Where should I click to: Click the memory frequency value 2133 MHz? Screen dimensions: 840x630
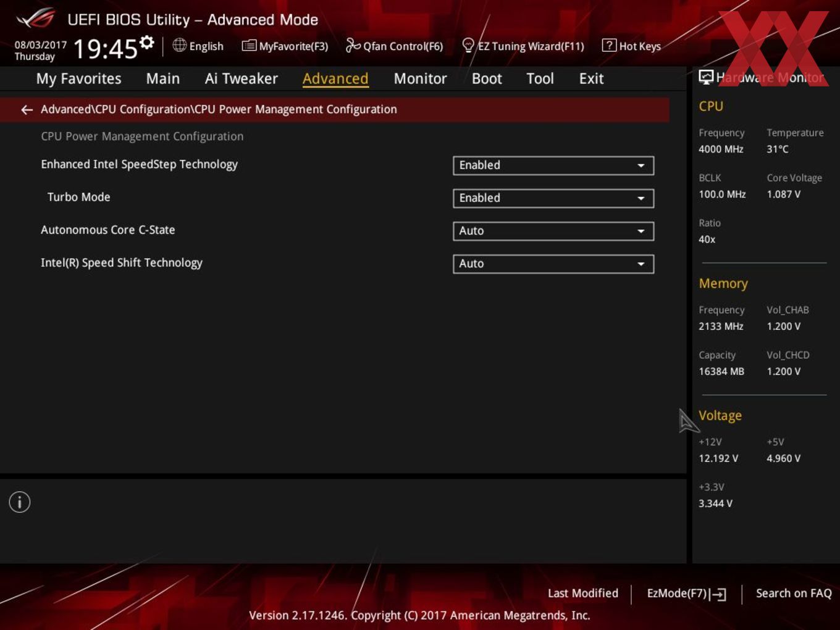pyautogui.click(x=721, y=326)
